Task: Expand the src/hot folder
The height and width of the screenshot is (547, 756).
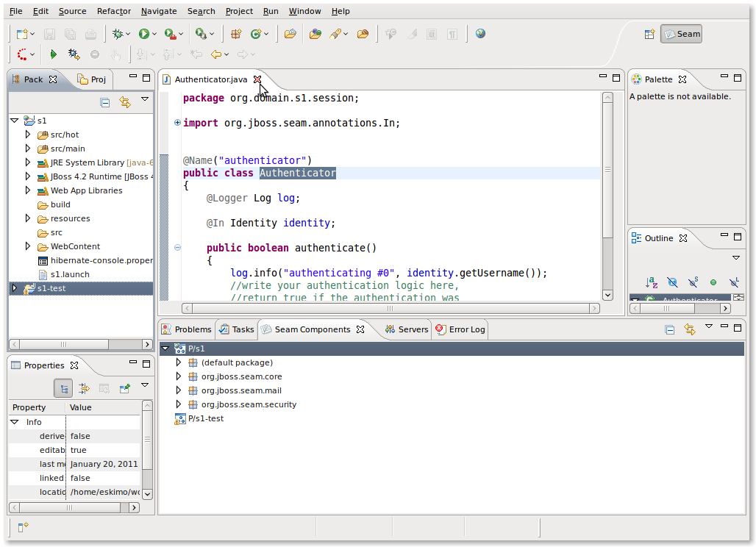Action: 28,135
